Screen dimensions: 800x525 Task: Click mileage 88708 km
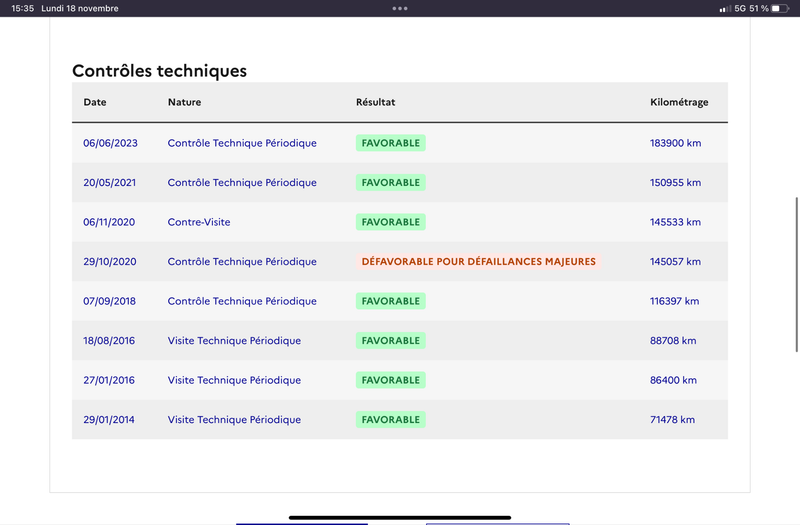tap(673, 341)
